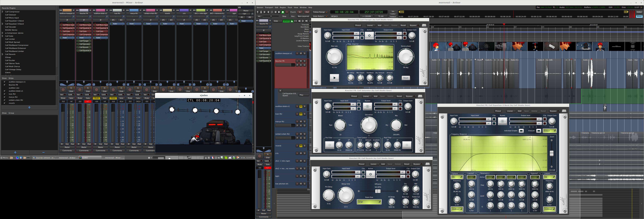The height and width of the screenshot is (219, 644).
Task: Click Pinout button in Calf Reverb window
Action: pyautogui.click(x=361, y=164)
